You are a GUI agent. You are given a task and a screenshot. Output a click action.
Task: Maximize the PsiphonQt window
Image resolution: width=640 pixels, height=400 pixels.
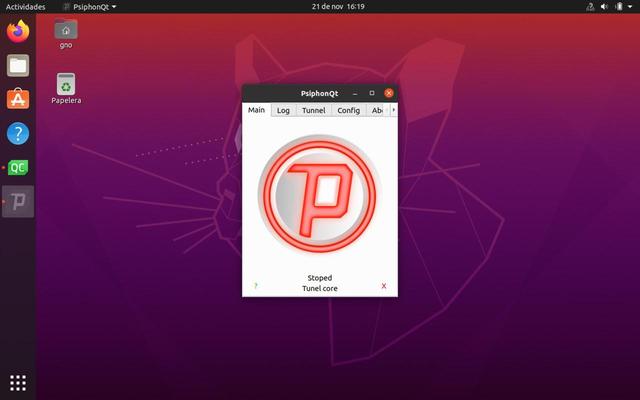click(x=372, y=93)
